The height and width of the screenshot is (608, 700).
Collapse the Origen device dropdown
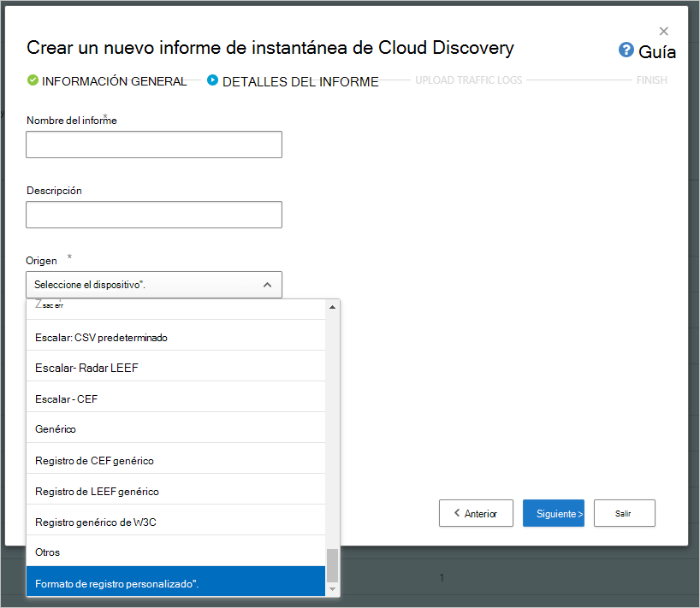click(x=154, y=285)
